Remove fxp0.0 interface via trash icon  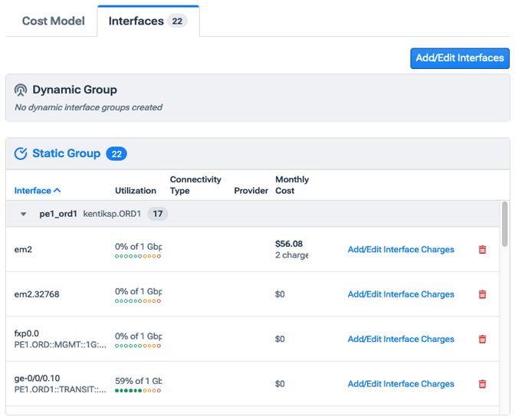point(482,339)
